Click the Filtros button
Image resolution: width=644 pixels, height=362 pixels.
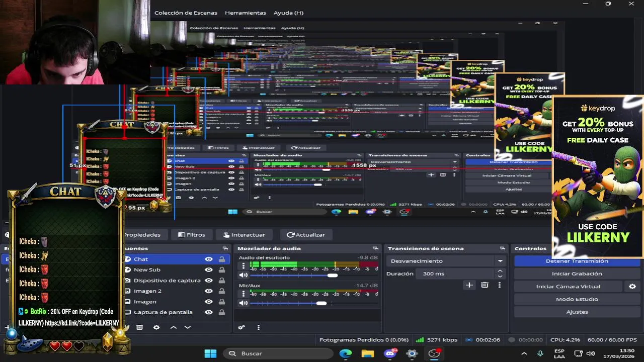point(191,235)
